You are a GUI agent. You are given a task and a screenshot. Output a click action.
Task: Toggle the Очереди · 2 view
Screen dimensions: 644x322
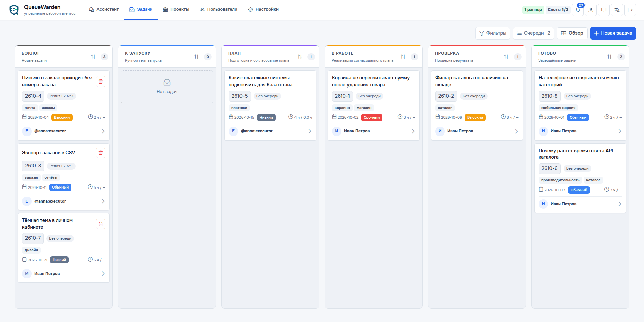pos(533,33)
